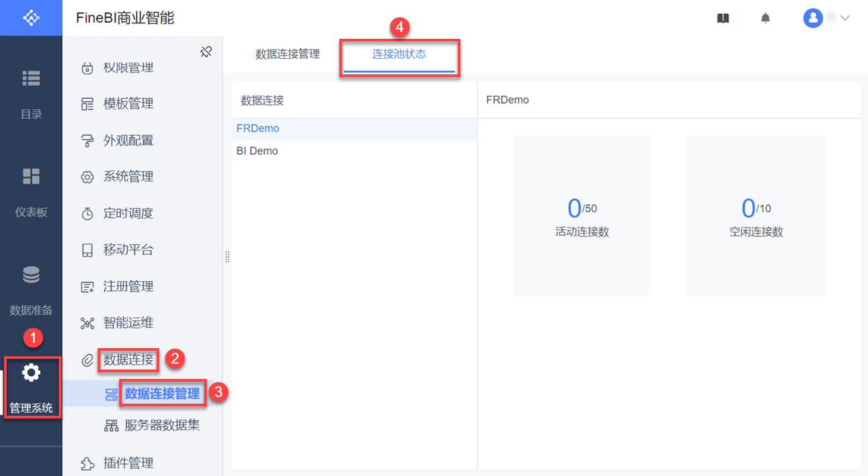Select the BI Demo data connection

pos(258,151)
